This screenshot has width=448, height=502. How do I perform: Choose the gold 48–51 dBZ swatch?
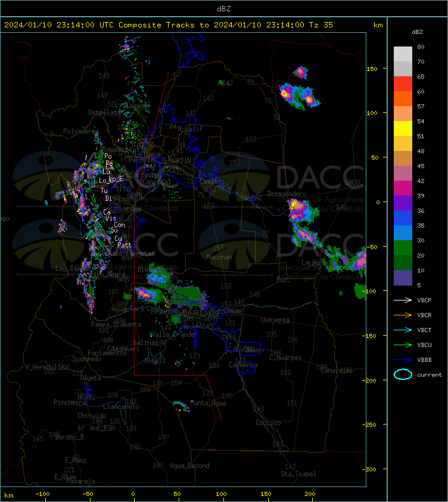click(403, 144)
